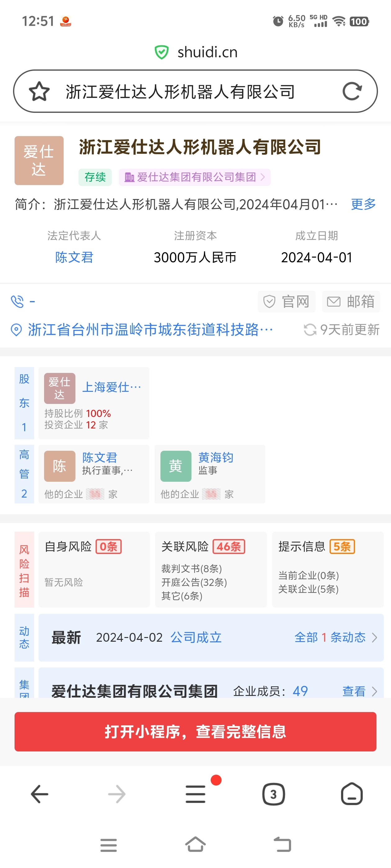
Task: Open the browser menu icon
Action: point(196,794)
